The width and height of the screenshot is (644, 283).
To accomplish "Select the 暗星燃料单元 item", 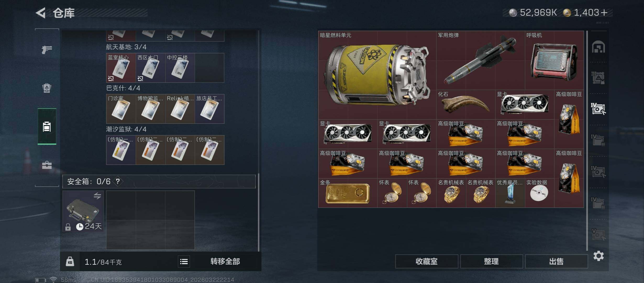I will coord(377,75).
